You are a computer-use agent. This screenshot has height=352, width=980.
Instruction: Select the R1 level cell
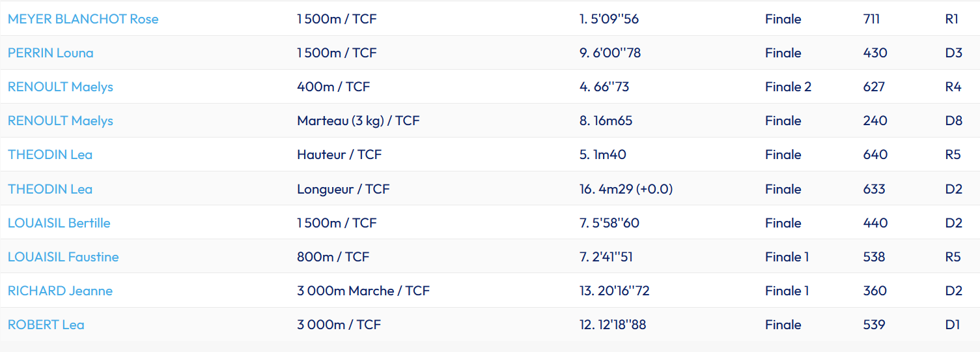pos(951,19)
